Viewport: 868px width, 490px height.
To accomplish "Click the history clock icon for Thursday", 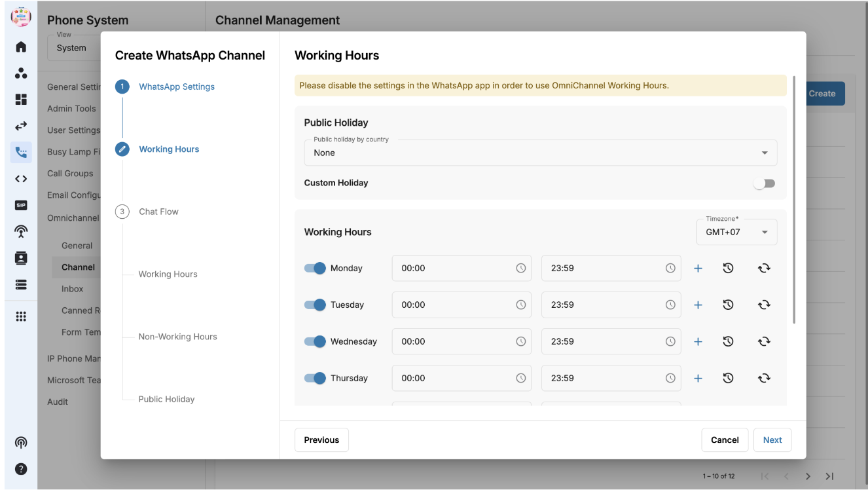I will [x=728, y=378].
